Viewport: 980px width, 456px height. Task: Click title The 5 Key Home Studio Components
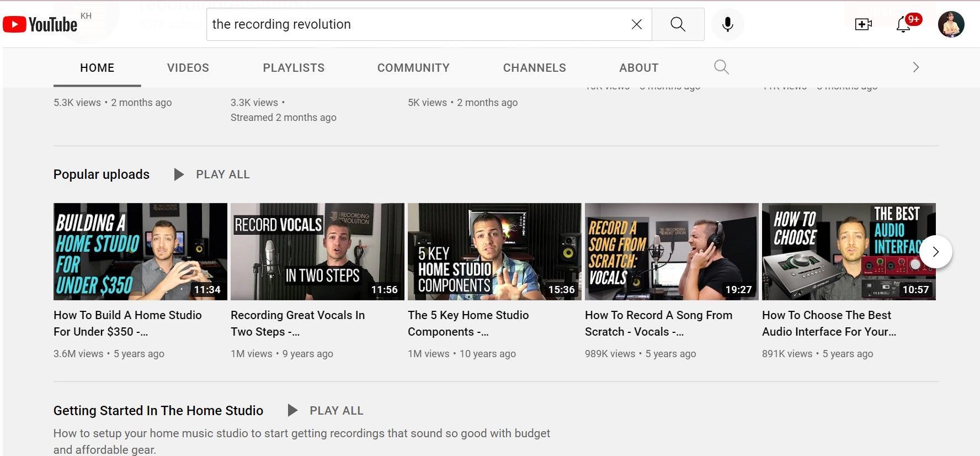tap(468, 324)
